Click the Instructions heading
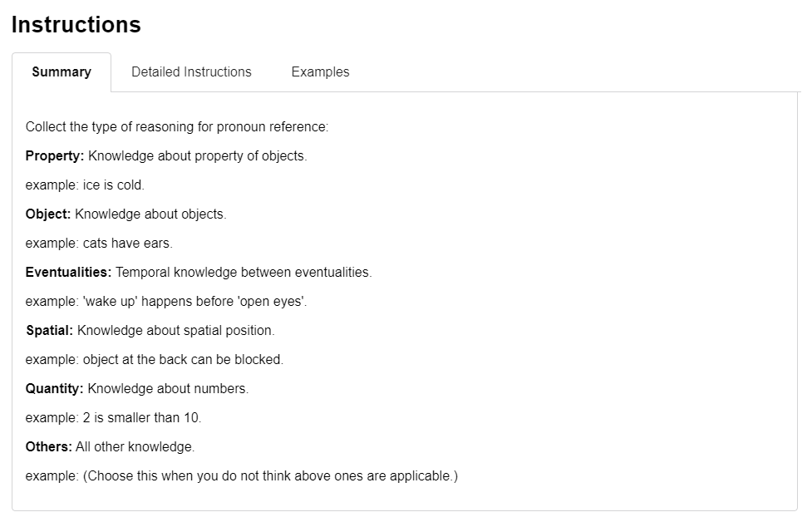Screen dimensions: 812x522 pyautogui.click(x=76, y=24)
